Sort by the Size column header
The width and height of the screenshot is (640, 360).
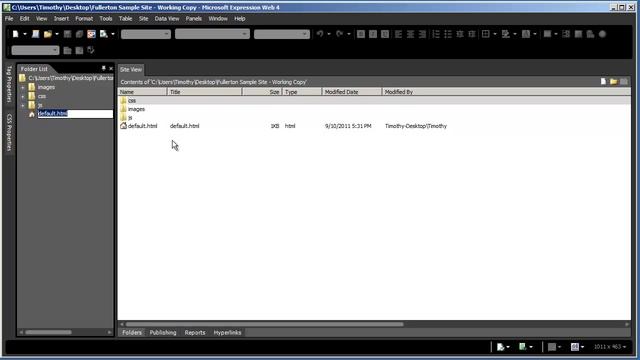pyautogui.click(x=262, y=92)
